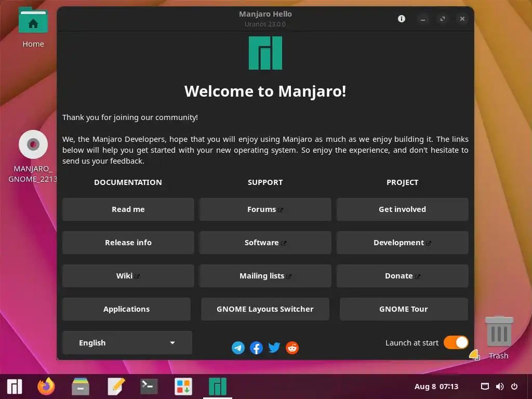Open the file manager from the taskbar
Viewport: 532px width, 399px height.
81,387
